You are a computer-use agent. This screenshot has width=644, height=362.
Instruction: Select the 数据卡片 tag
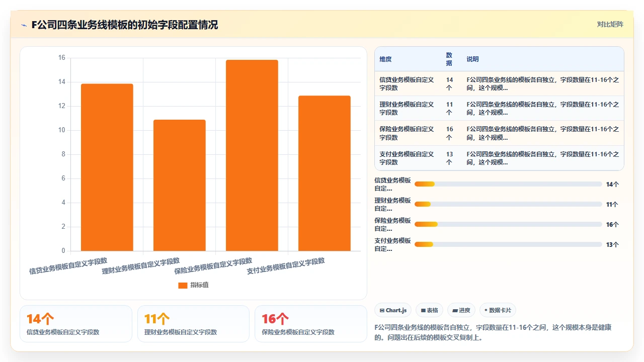[x=498, y=310]
